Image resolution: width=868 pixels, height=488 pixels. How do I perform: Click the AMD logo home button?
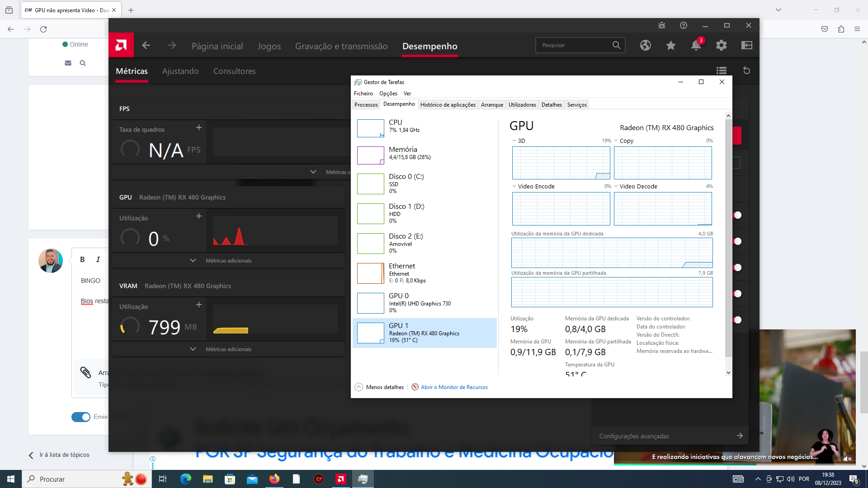tap(121, 45)
